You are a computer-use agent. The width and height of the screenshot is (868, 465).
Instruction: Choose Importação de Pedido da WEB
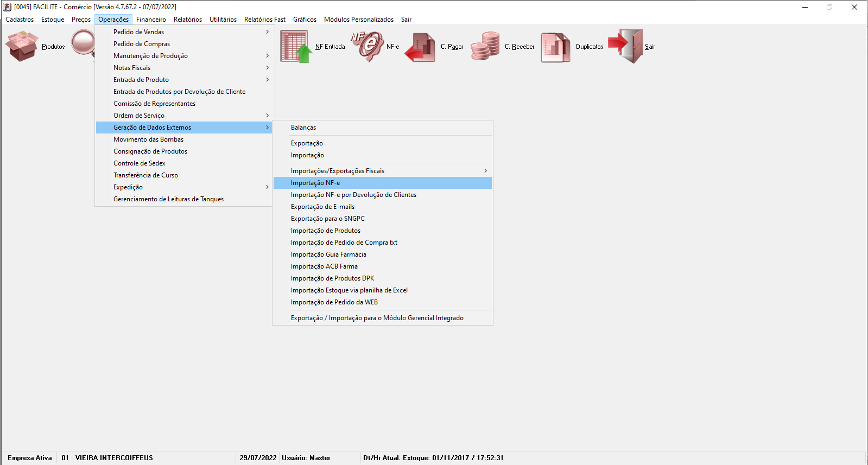click(x=383, y=302)
